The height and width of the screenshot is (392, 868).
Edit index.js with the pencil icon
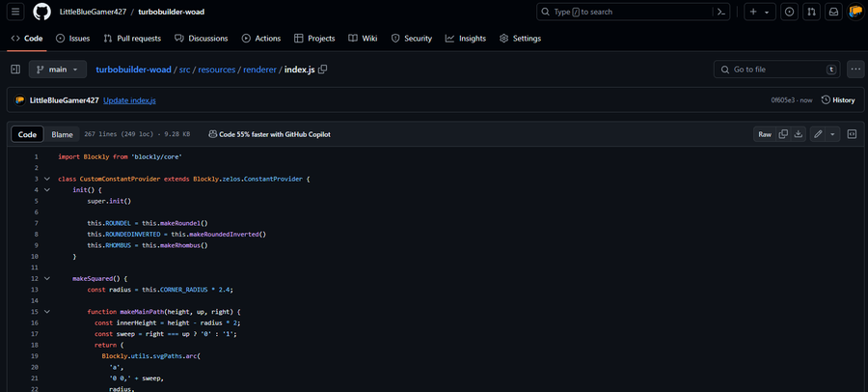[x=818, y=134]
